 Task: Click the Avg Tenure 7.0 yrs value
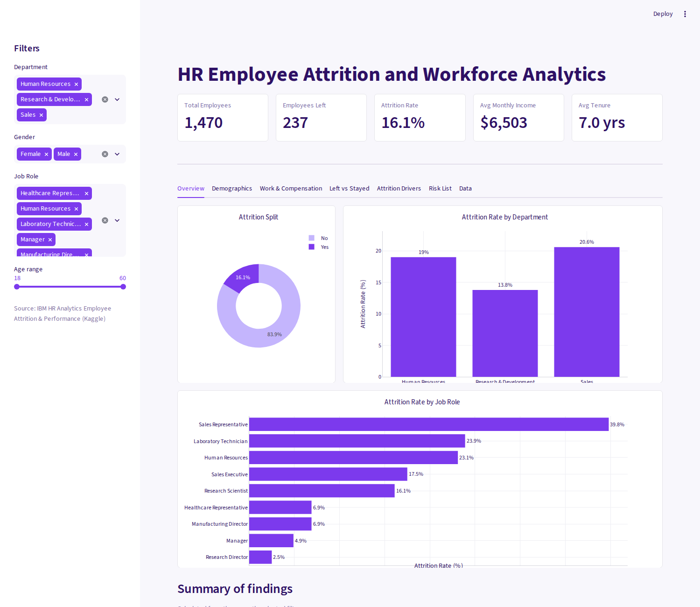click(602, 123)
